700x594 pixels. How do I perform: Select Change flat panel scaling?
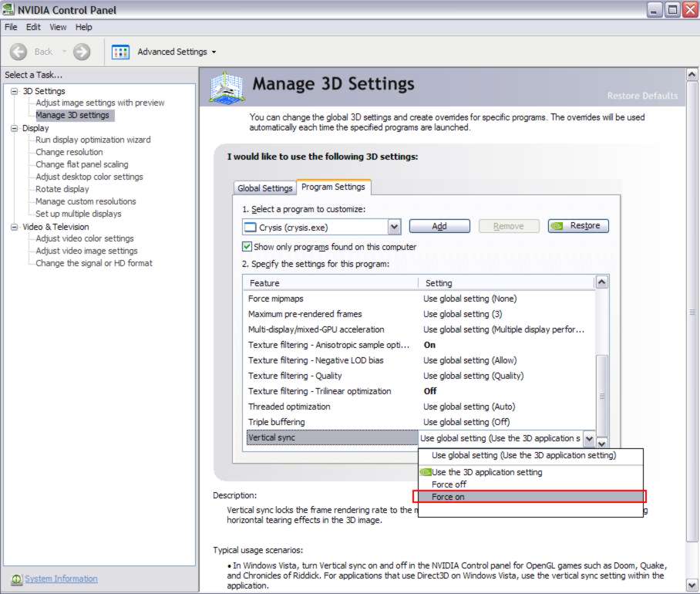pos(82,164)
